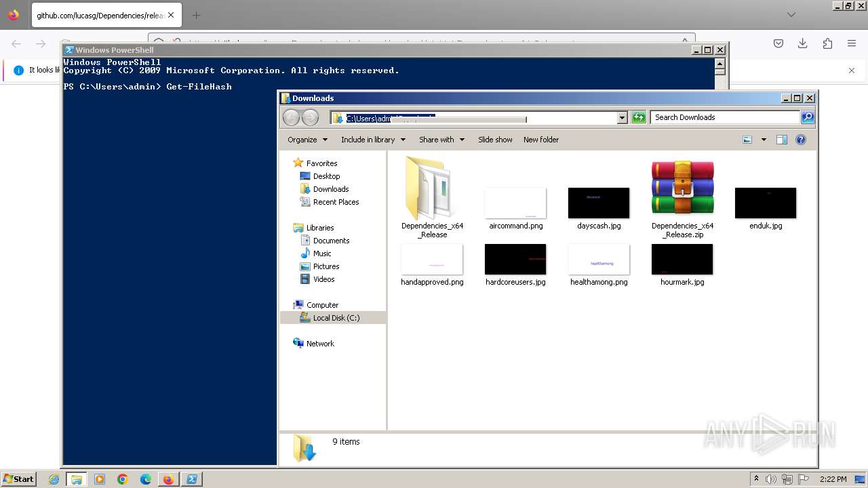Switch to the github.com Firefox tab
The width and height of the screenshot is (868, 488).
(x=105, y=15)
